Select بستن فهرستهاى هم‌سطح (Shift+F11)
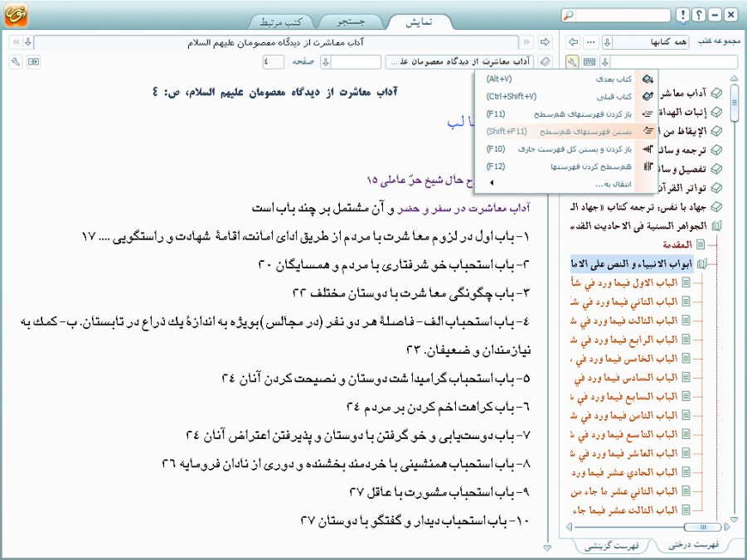Screen dimensions: 747x560 point(565,132)
